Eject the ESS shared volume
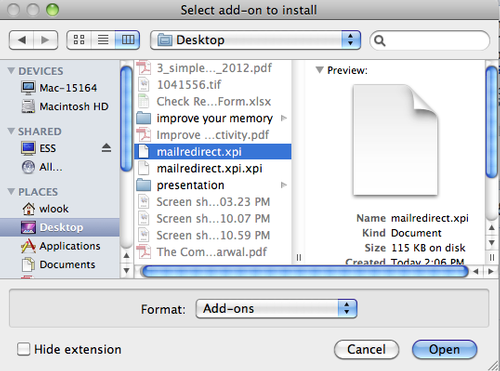 coord(106,148)
